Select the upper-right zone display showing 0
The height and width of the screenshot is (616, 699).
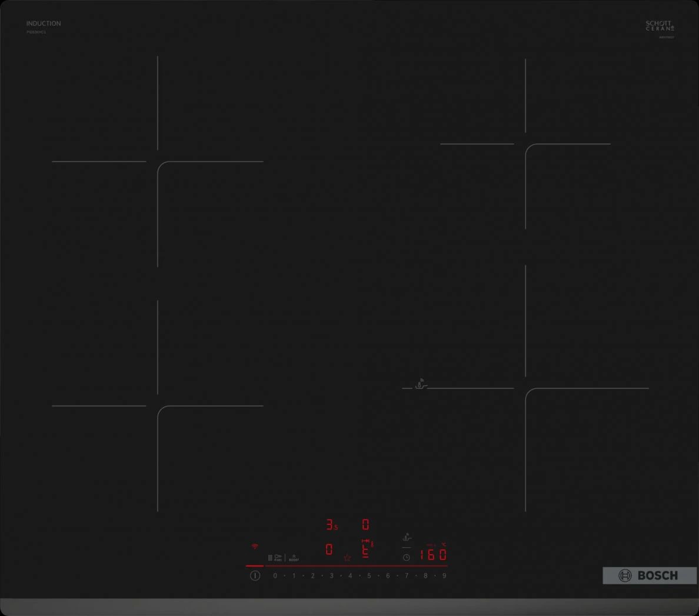coord(365,524)
